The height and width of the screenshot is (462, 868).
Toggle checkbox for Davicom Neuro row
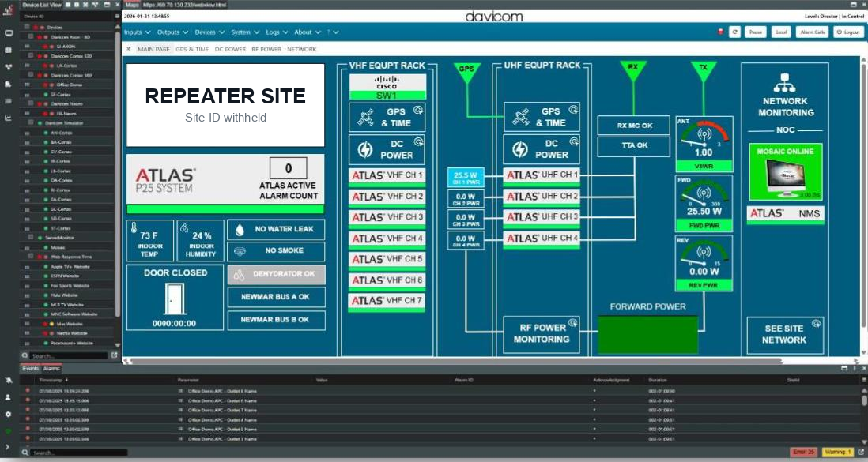point(31,103)
